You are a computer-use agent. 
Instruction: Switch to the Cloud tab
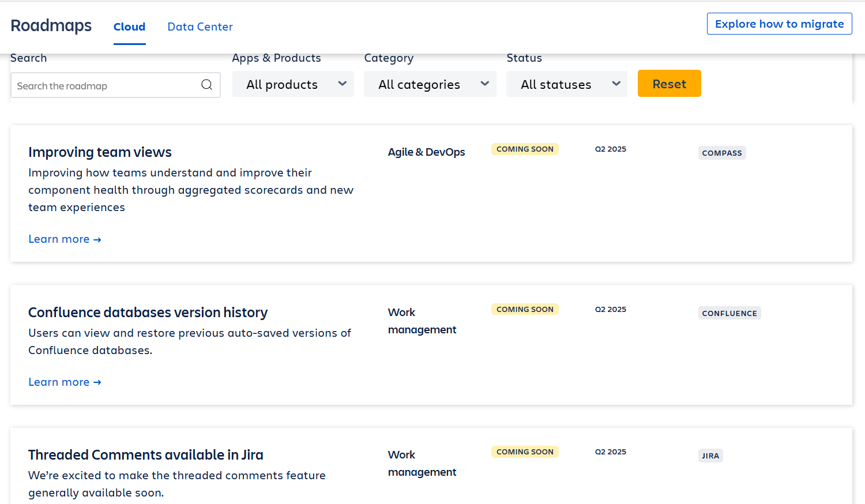(x=129, y=27)
